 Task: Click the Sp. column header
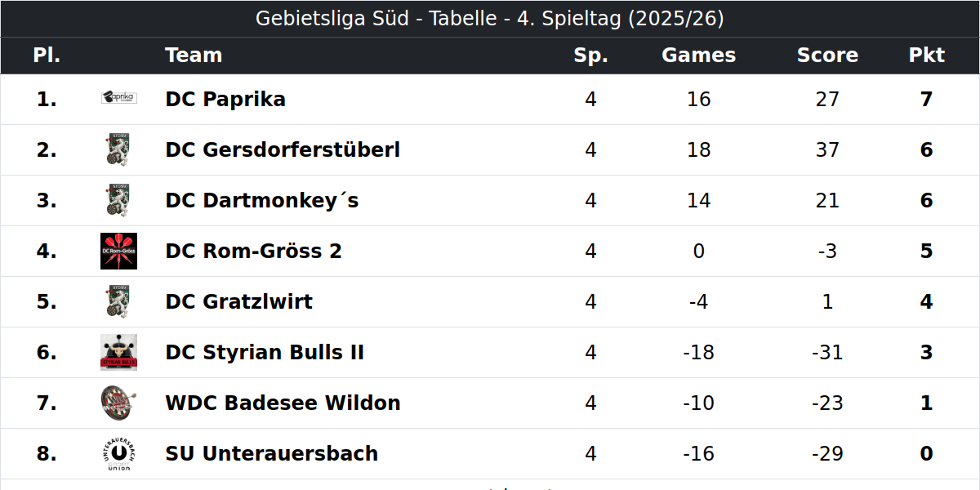tap(590, 56)
